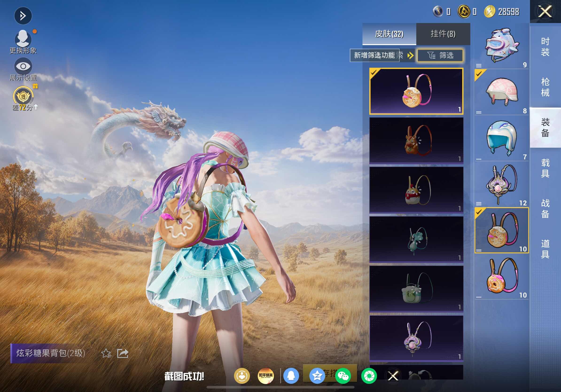The height and width of the screenshot is (392, 561).
Task: Open the 载具 category tab
Action: [545, 168]
